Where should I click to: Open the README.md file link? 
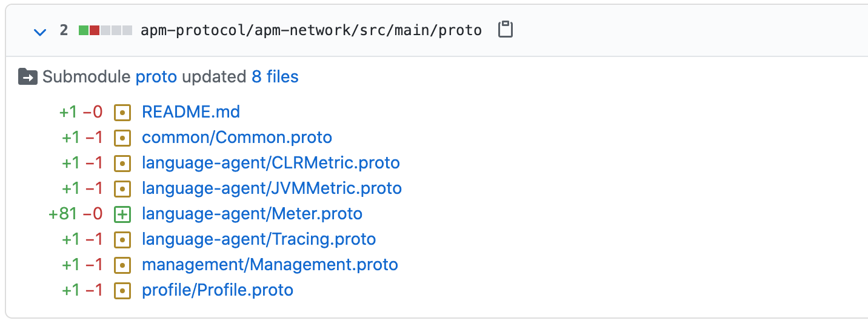191,112
